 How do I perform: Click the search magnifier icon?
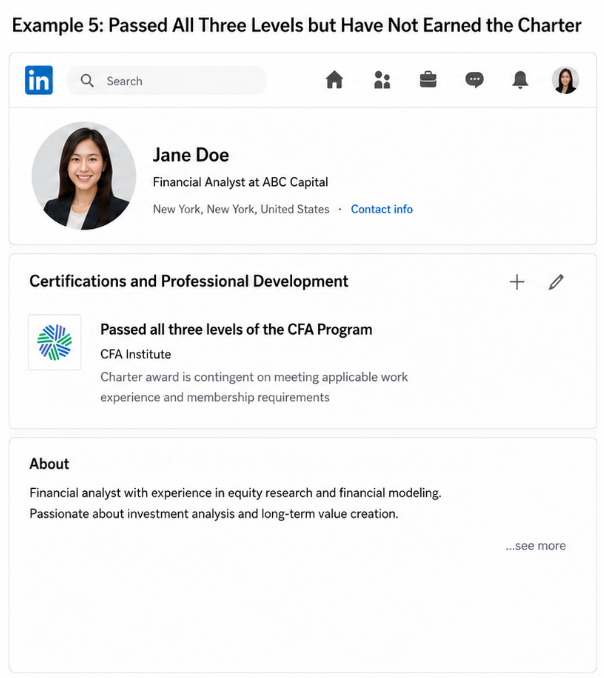(87, 80)
